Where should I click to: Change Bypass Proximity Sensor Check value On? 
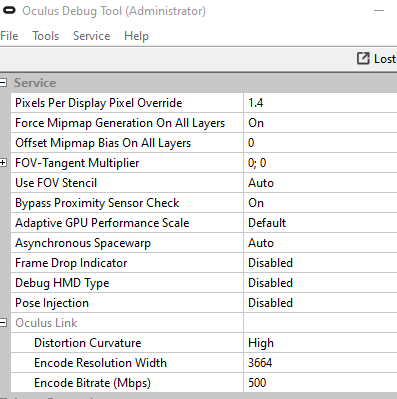click(320, 203)
